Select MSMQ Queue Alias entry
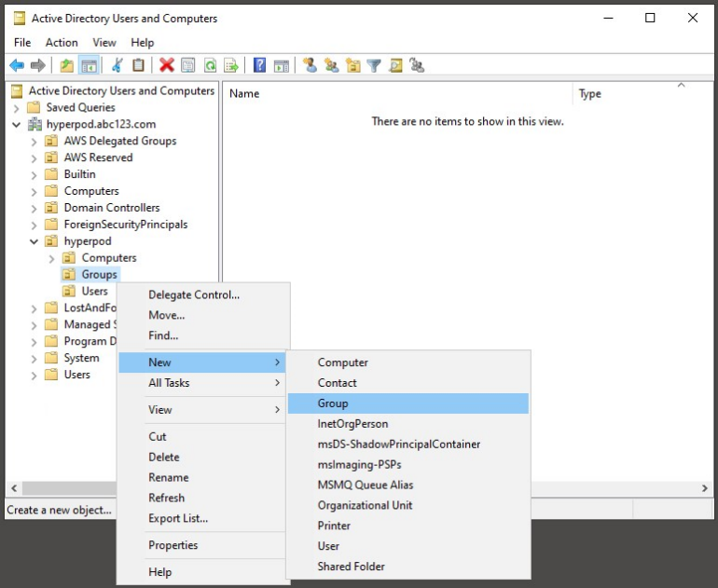 408,485
